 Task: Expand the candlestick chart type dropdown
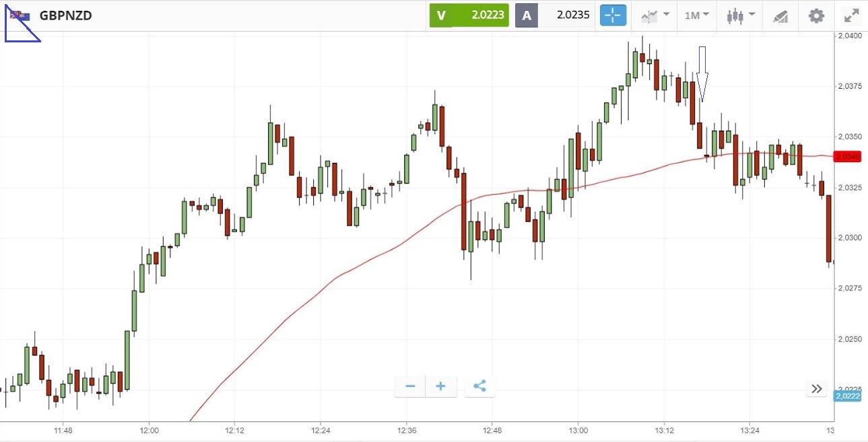pos(741,15)
